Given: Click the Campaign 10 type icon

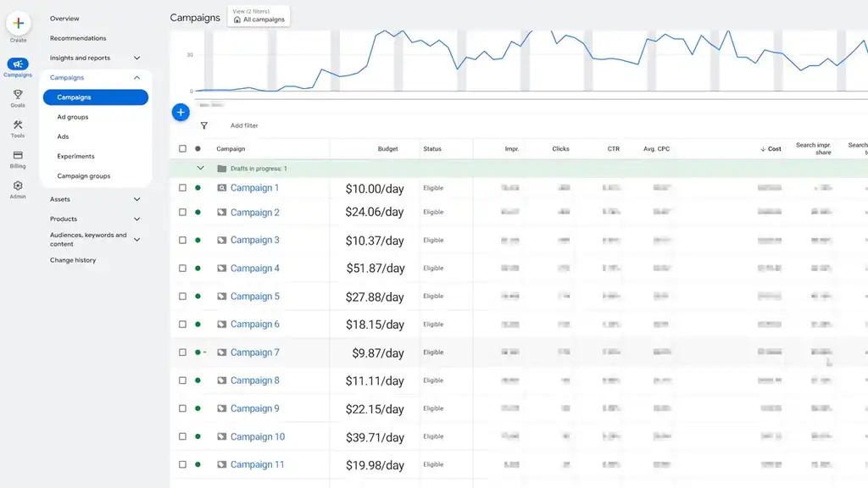Looking at the screenshot, I should (221, 436).
